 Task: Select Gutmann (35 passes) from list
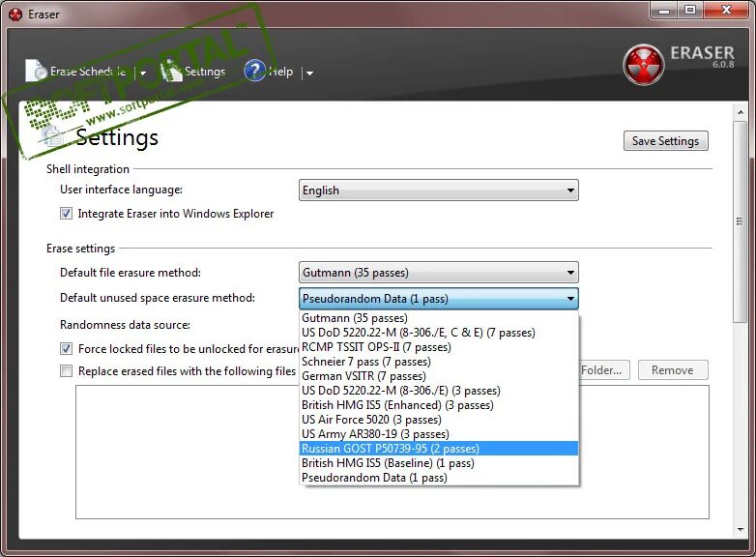click(439, 318)
